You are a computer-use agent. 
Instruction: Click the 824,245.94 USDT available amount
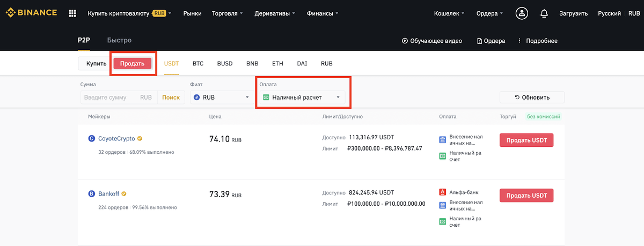(371, 192)
